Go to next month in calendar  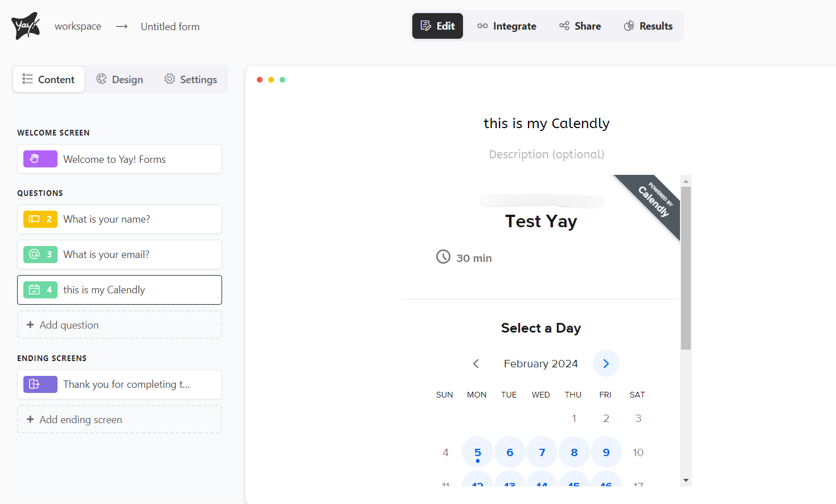pyautogui.click(x=606, y=363)
